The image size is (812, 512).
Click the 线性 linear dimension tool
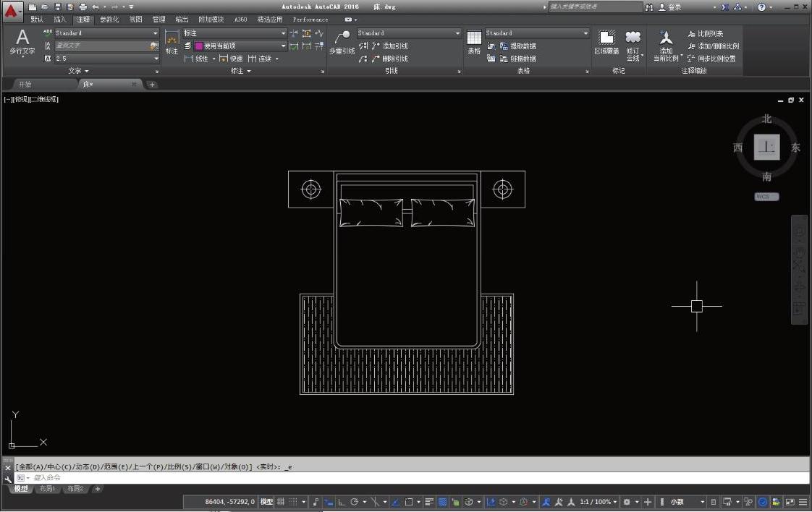197,59
